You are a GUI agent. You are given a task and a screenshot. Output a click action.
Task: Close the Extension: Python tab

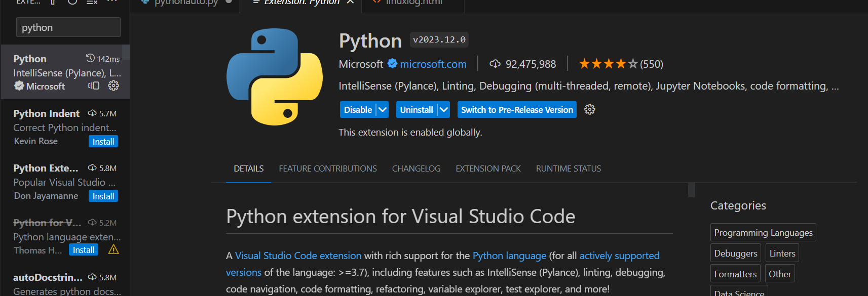(350, 2)
